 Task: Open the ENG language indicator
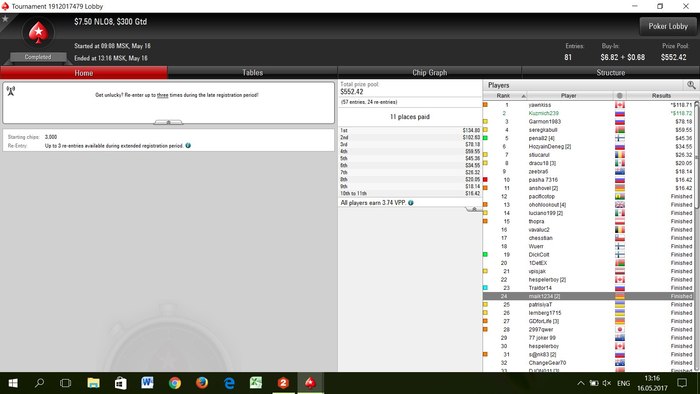pos(623,383)
